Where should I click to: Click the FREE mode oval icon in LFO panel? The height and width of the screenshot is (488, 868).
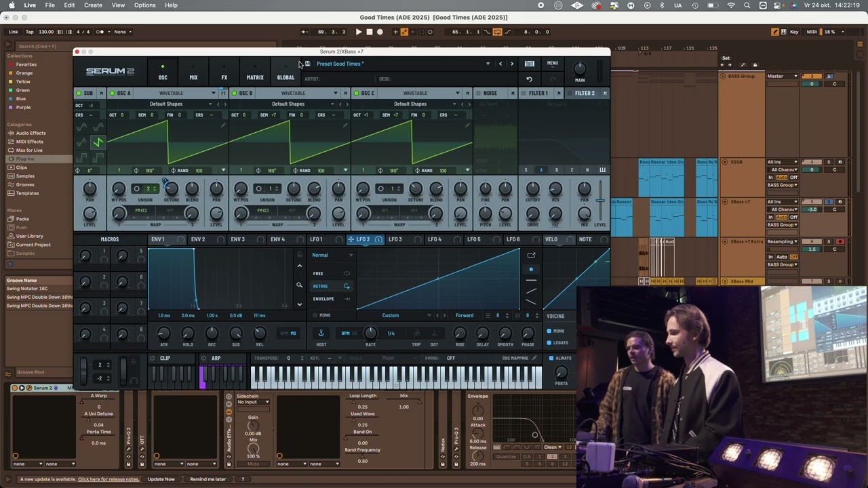347,273
